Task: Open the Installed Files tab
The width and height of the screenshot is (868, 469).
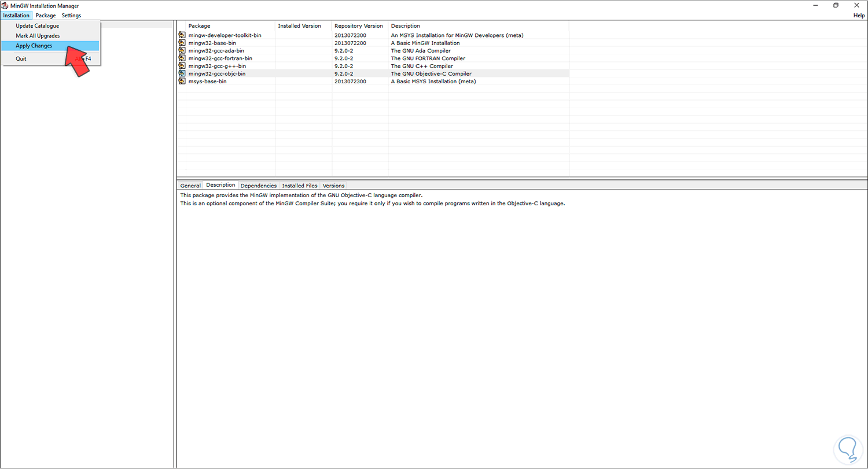Action: click(300, 186)
